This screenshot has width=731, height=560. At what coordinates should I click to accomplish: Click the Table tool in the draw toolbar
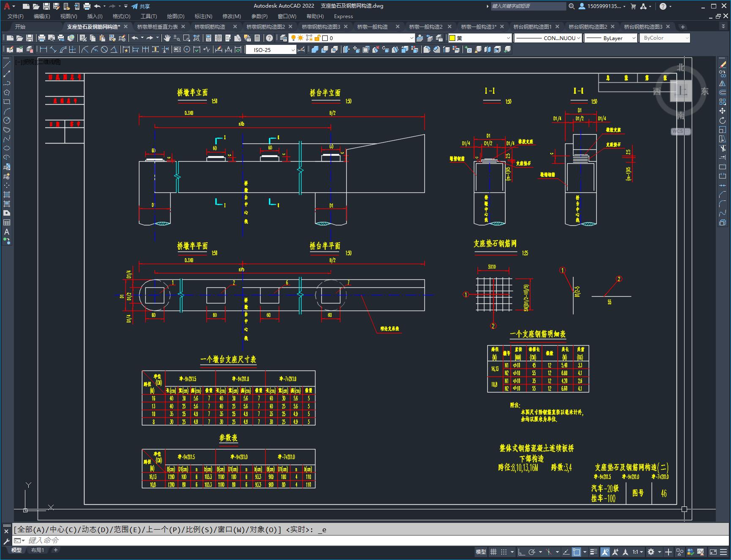7,222
